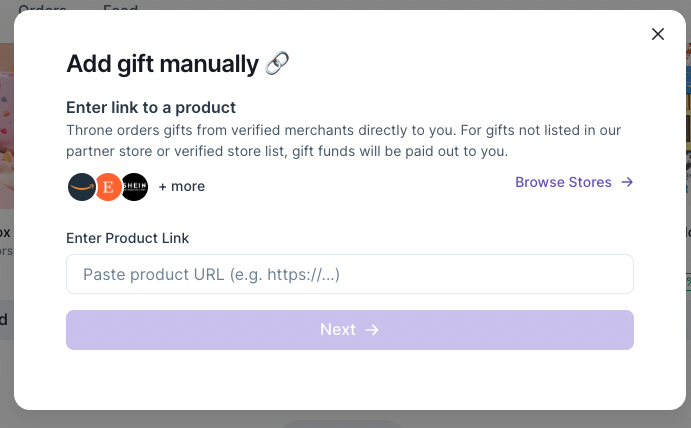Click the arrow beside Browse Stores
691x428 pixels.
pos(627,182)
